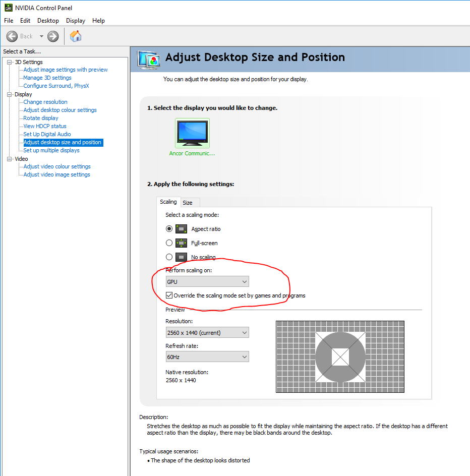Image resolution: width=470 pixels, height=476 pixels.
Task: Select the Ancor Communic display monitor icon
Action: coord(192,133)
